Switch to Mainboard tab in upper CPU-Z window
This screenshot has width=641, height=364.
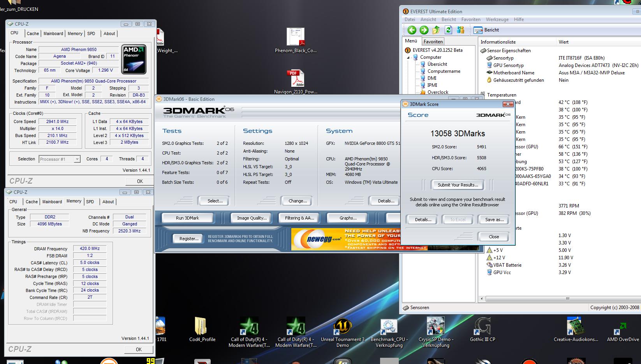pyautogui.click(x=53, y=34)
